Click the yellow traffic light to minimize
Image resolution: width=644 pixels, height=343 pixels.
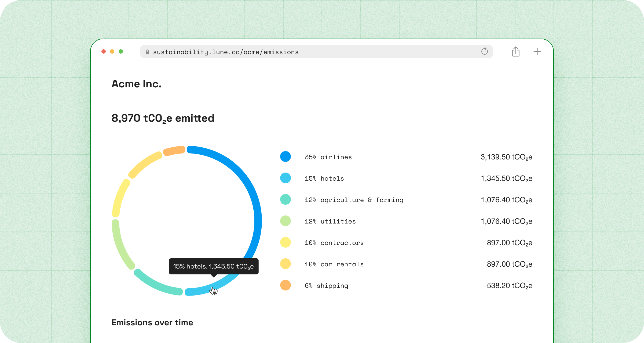pyautogui.click(x=112, y=51)
